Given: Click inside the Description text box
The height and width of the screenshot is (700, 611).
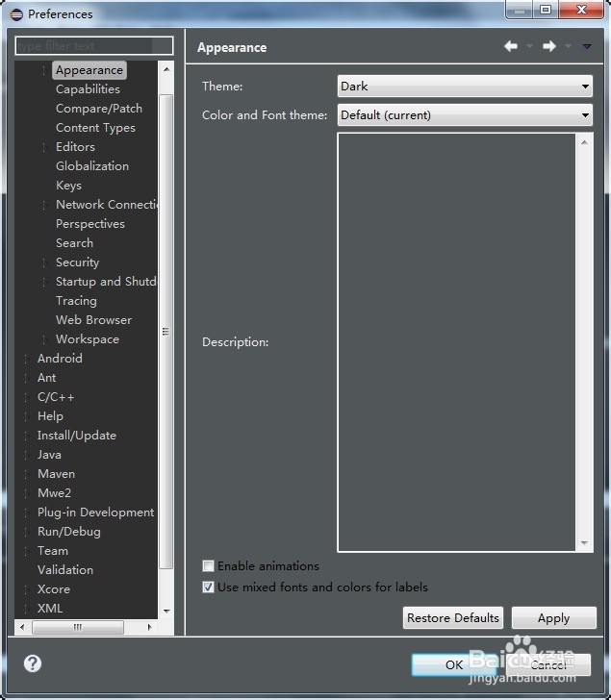Looking at the screenshot, I should pos(456,342).
